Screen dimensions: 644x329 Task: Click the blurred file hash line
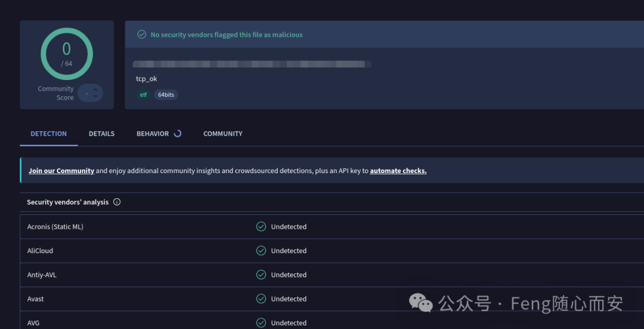(x=252, y=64)
